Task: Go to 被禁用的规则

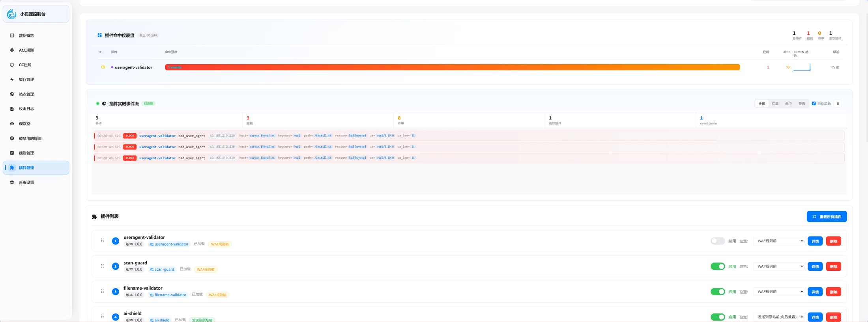Action: (36, 138)
